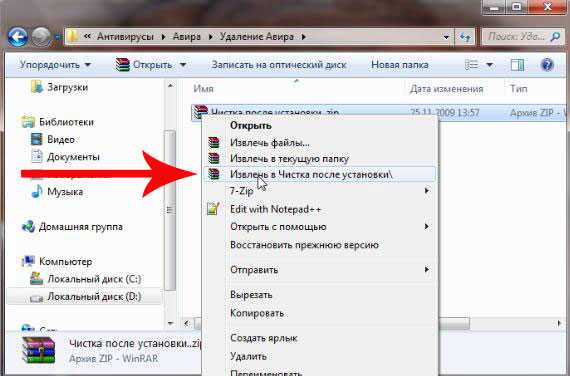Click the Домашняя группа icon
The width and height of the screenshot is (570, 376).
pyautogui.click(x=28, y=227)
